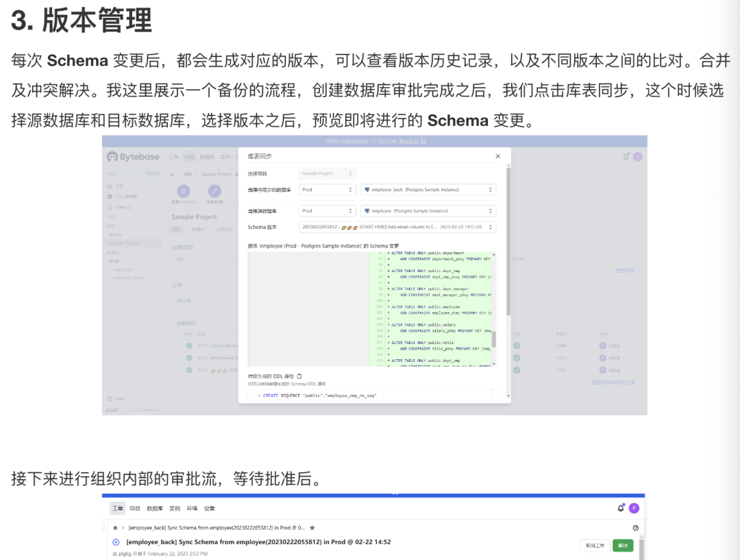Tick the checkbox for issue #103

pos(177,345)
